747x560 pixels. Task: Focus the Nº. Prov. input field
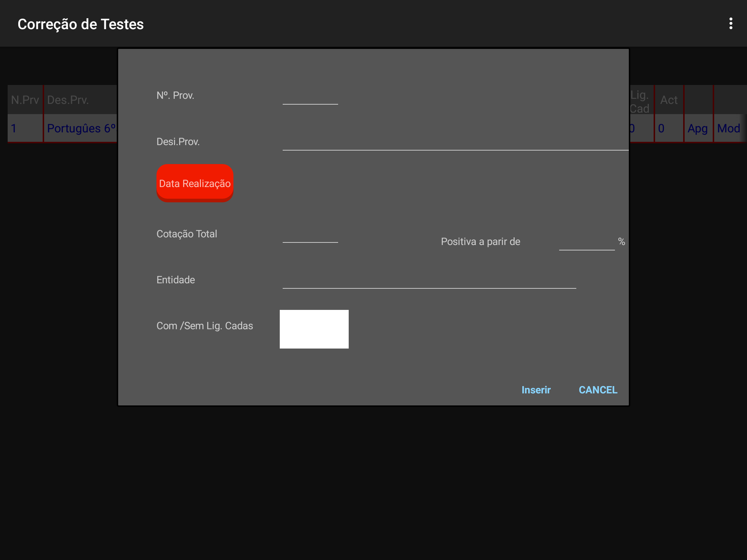310,96
